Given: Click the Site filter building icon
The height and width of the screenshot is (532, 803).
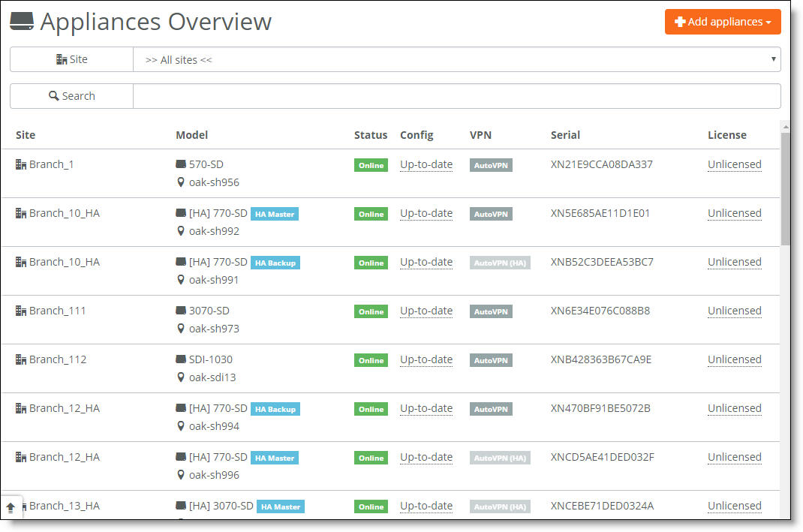Looking at the screenshot, I should (62, 59).
